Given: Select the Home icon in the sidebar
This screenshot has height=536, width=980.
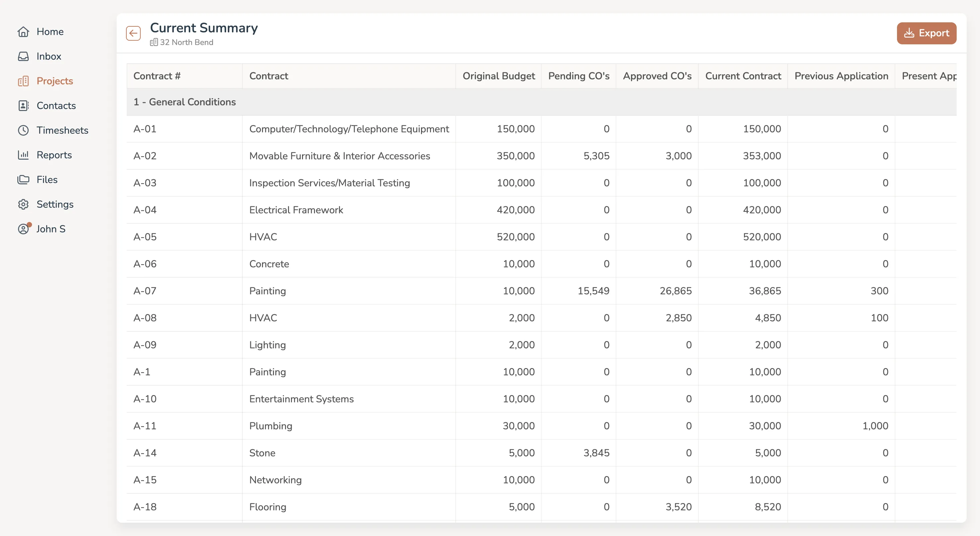Looking at the screenshot, I should click(24, 32).
